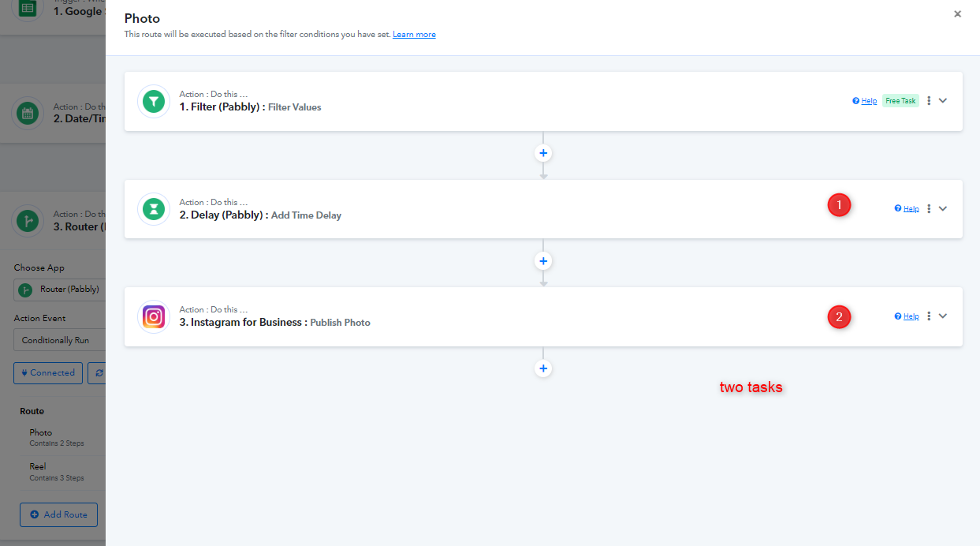Screen dimensions: 980x546
Task: Click the Router step icon in background
Action: tap(28, 221)
